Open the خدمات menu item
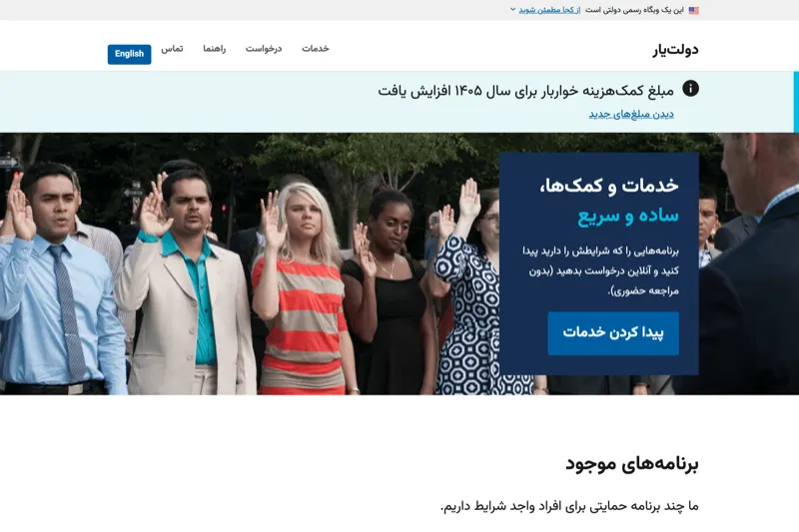799x532 pixels. [x=316, y=48]
